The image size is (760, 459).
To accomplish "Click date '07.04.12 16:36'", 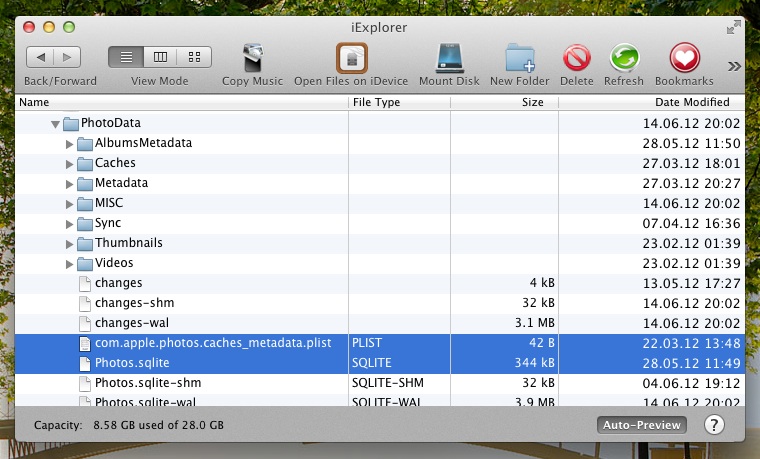I will click(692, 223).
